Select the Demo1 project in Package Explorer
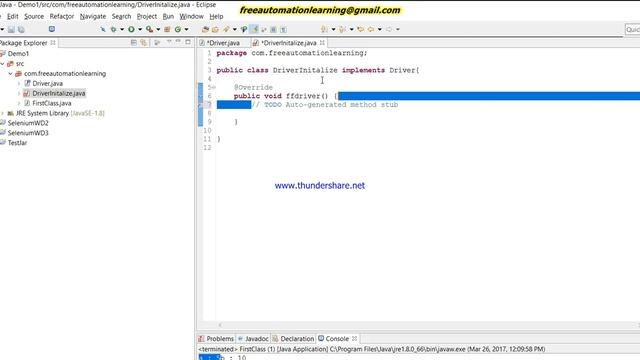The image size is (640, 360). click(18, 54)
